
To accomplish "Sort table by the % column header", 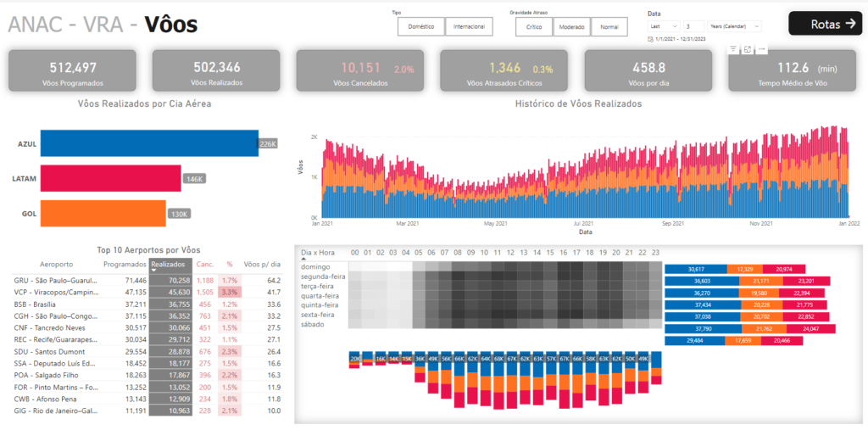I will tap(230, 265).
